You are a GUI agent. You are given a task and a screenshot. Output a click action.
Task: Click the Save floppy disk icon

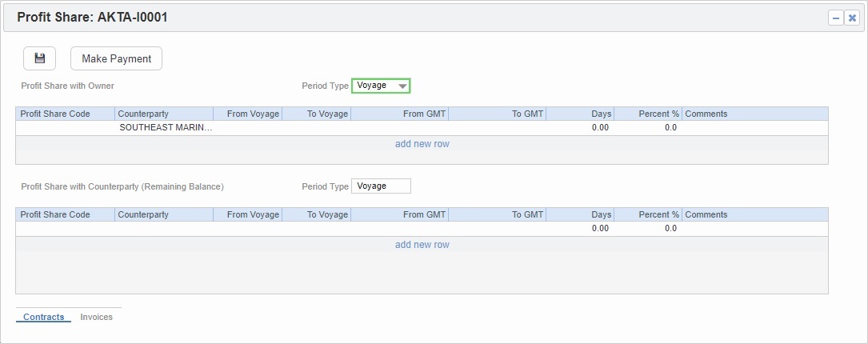pyautogui.click(x=39, y=58)
